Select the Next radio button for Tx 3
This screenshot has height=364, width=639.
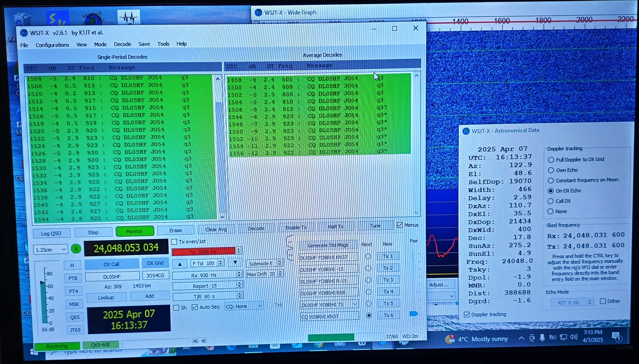[368, 280]
